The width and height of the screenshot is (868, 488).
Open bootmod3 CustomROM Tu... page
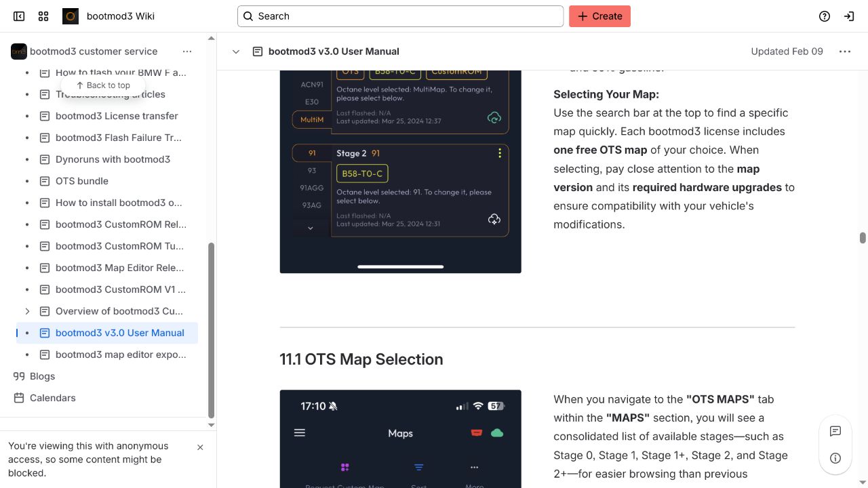[x=119, y=246]
